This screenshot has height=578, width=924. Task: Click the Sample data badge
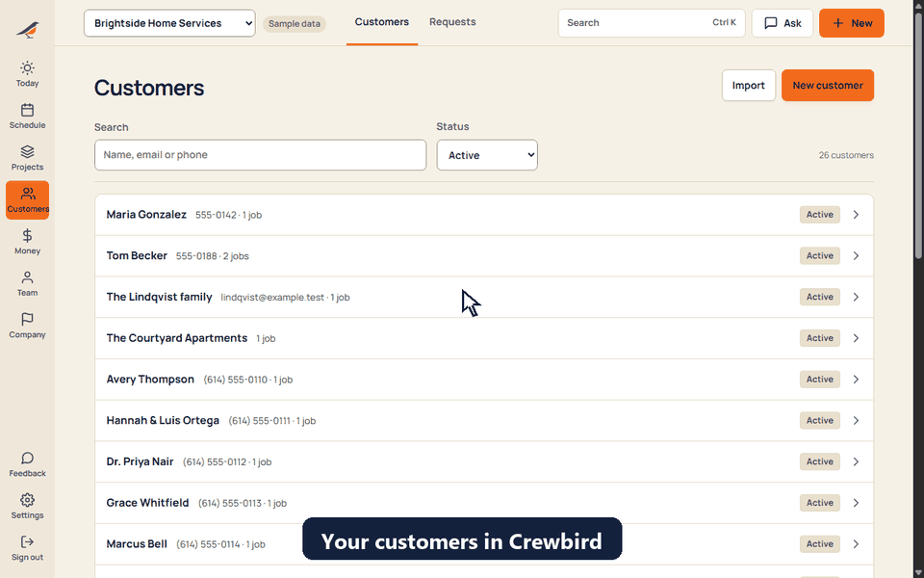tap(295, 23)
